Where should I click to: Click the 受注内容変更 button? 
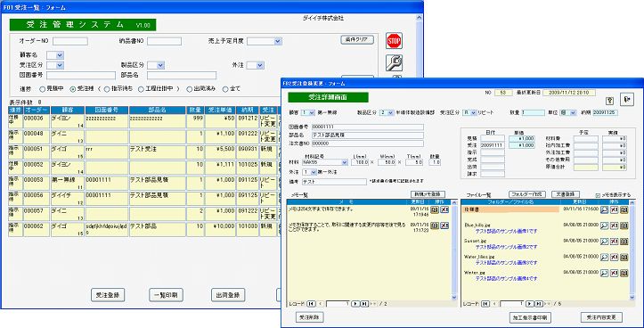coord(601,317)
